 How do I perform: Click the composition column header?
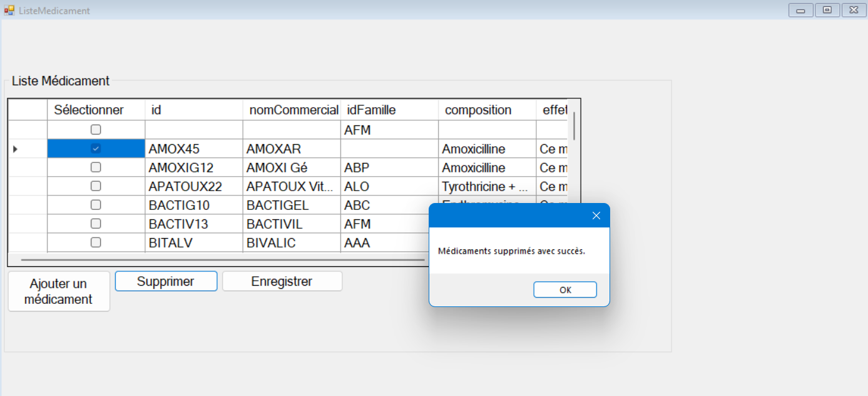[x=486, y=110]
